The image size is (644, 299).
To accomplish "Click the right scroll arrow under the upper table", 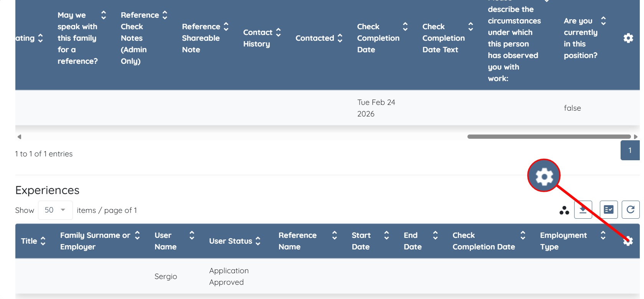I will tap(636, 137).
